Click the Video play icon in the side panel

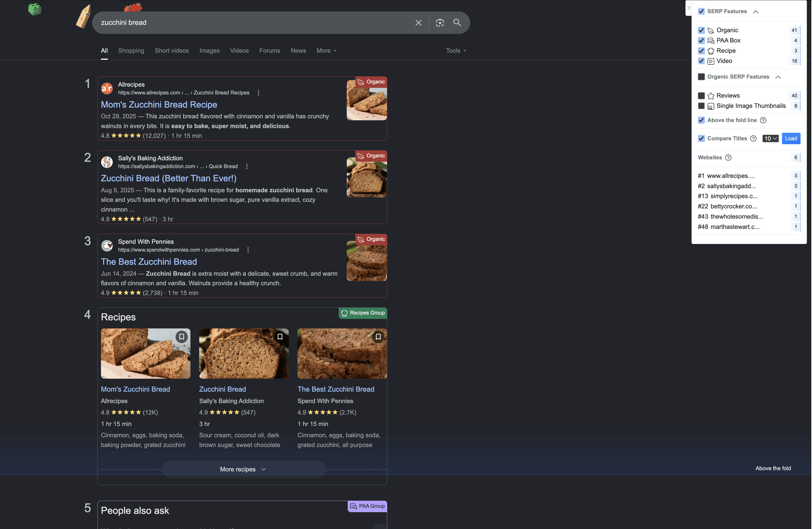point(711,61)
